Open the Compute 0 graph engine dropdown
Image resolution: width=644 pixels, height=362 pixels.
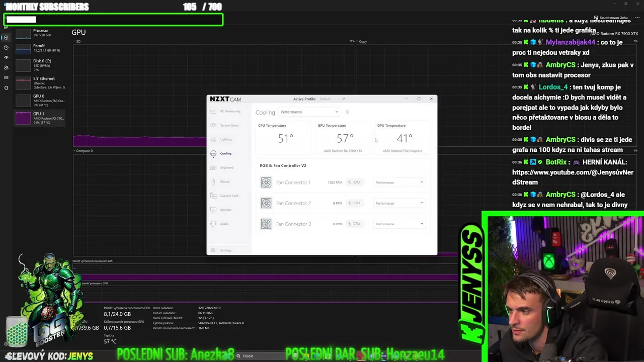pyautogui.click(x=83, y=151)
